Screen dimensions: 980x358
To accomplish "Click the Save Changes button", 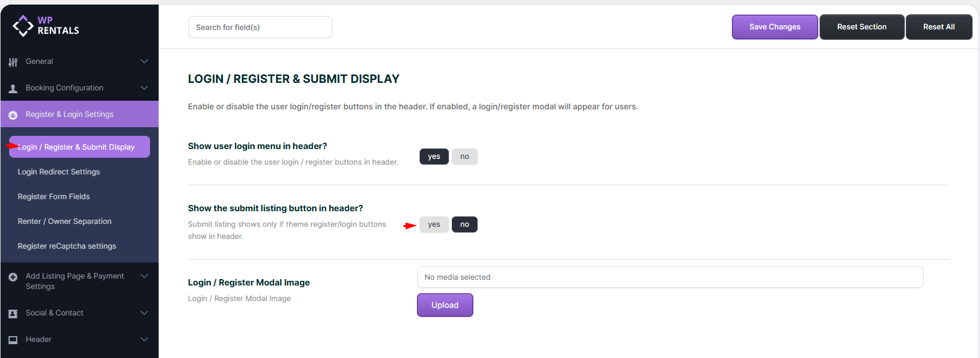I will (774, 27).
